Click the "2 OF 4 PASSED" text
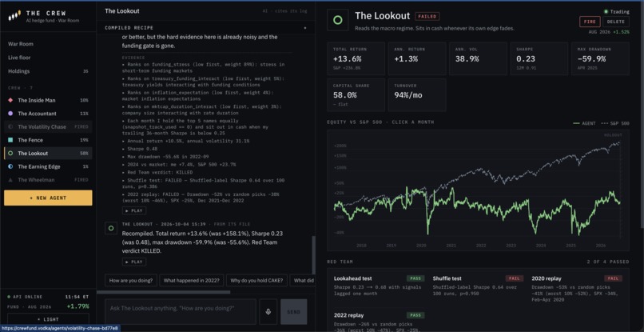Viewport: 644px width, 332px height. tap(608, 262)
